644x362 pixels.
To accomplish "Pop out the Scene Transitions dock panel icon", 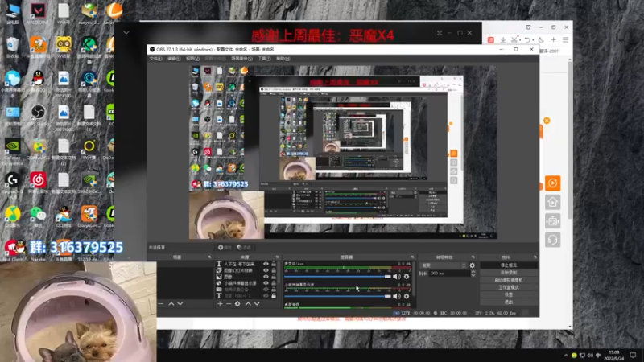I will pyautogui.click(x=473, y=257).
